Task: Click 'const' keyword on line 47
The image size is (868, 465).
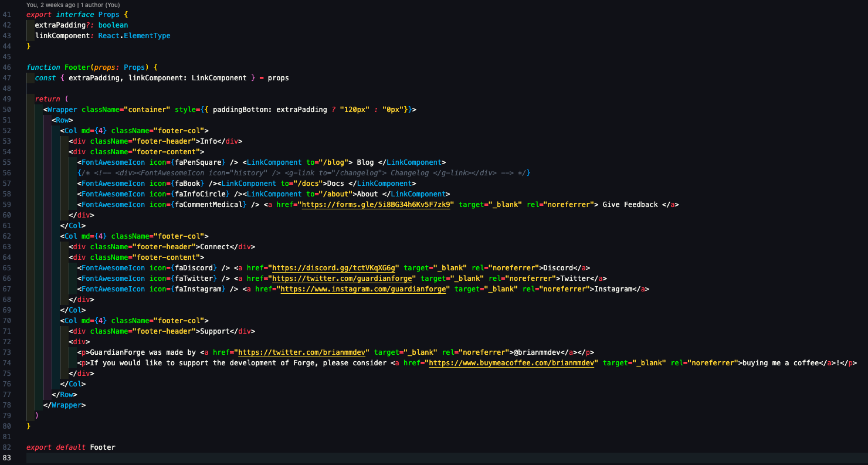Action: click(46, 78)
